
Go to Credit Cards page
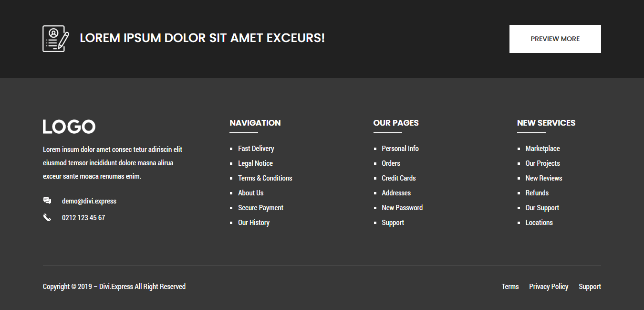pyautogui.click(x=398, y=178)
